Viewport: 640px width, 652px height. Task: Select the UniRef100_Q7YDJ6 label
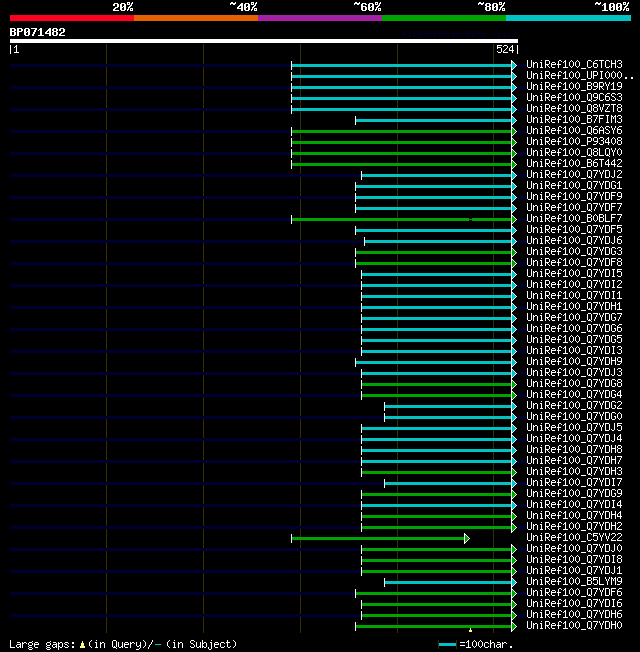[574, 240]
